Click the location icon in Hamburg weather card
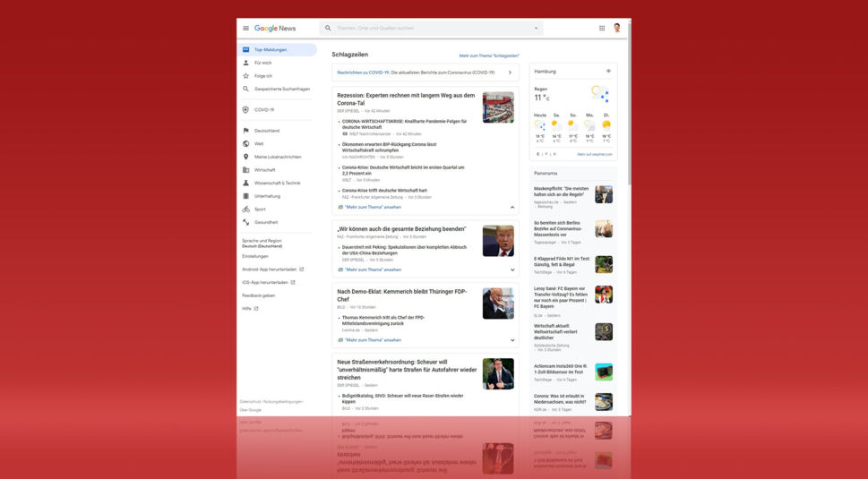 [x=608, y=71]
